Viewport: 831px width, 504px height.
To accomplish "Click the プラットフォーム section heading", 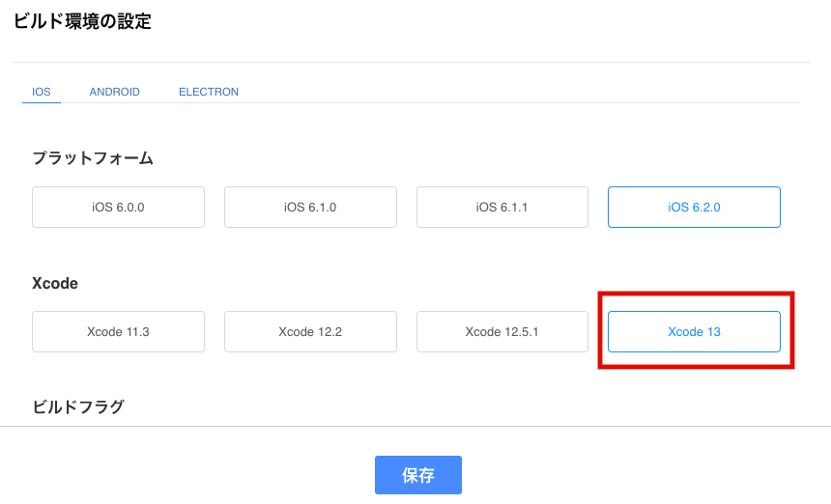I will point(93,157).
